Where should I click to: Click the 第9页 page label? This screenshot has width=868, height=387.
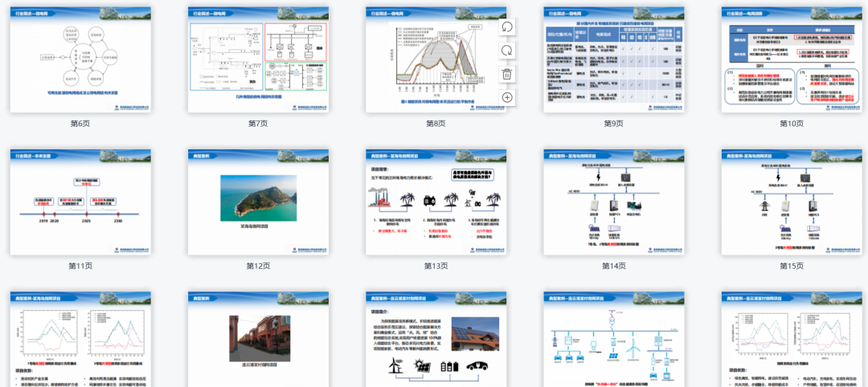pyautogui.click(x=614, y=124)
